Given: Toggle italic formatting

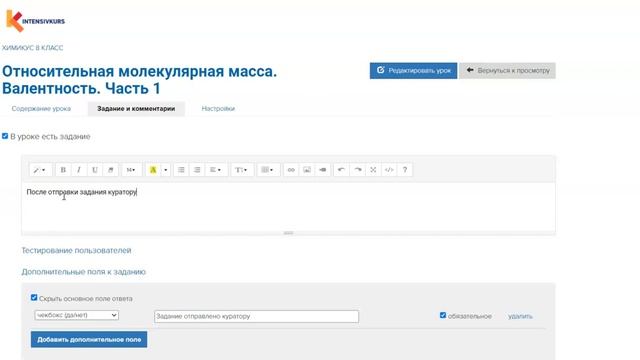Looking at the screenshot, I should pos(79,170).
